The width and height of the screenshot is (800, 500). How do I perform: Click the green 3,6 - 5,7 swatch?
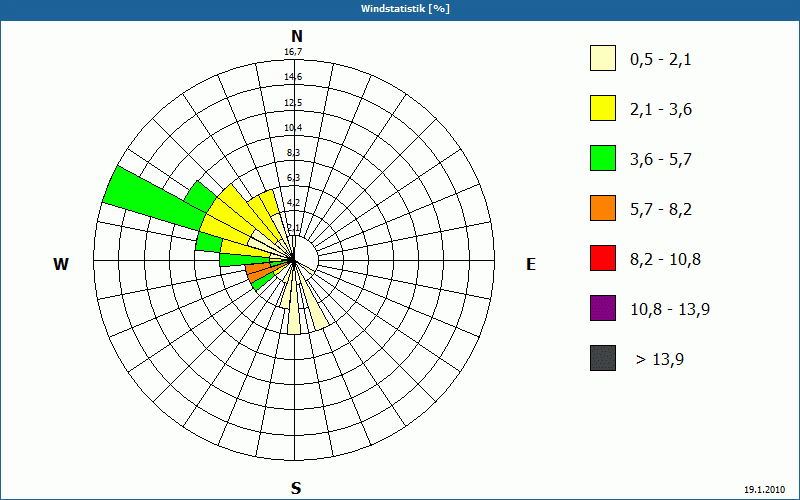[x=603, y=158]
